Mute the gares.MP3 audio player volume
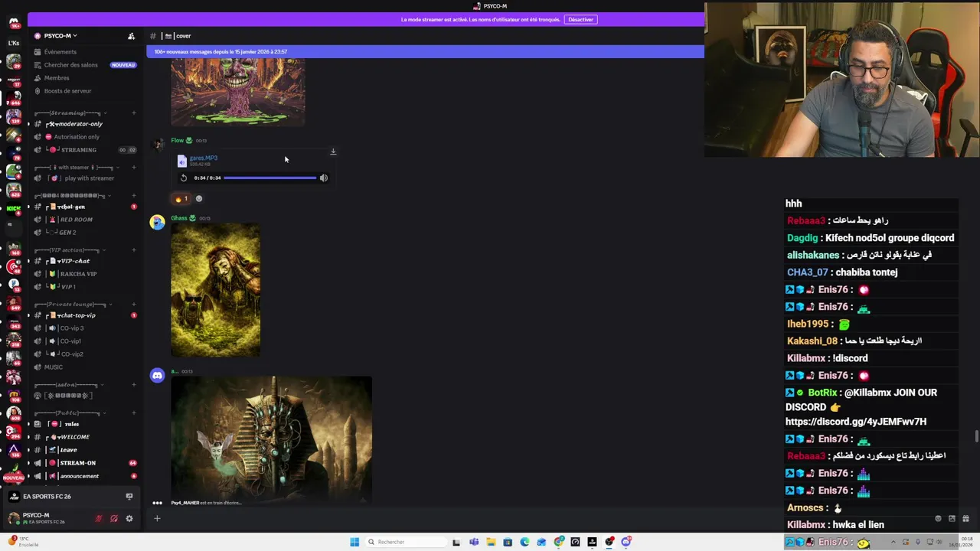Viewport: 980px width, 551px height. tap(324, 178)
